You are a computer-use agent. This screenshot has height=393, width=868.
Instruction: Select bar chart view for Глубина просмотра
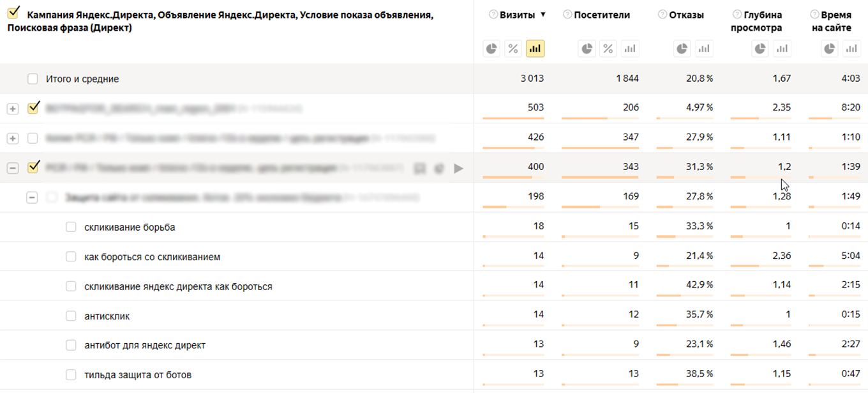tap(782, 48)
